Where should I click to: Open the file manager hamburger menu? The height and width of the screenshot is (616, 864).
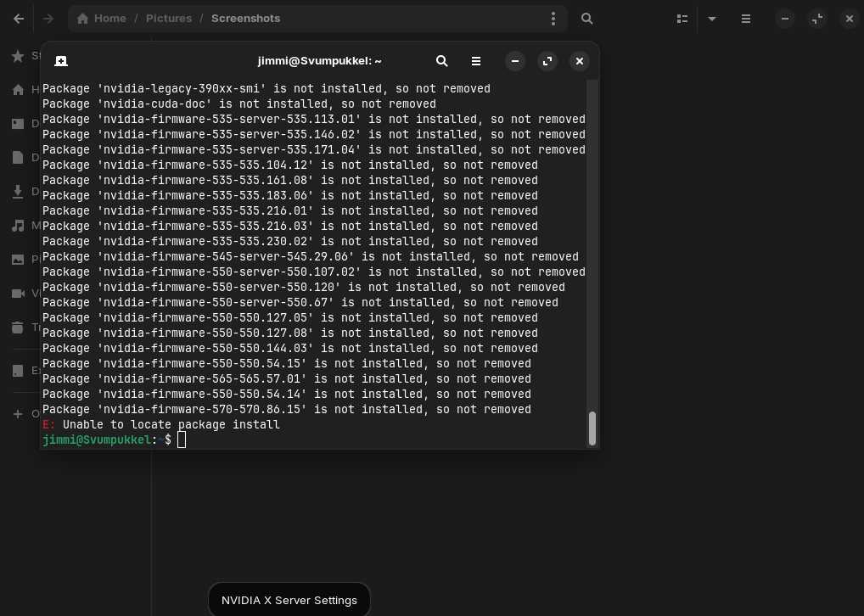point(746,19)
